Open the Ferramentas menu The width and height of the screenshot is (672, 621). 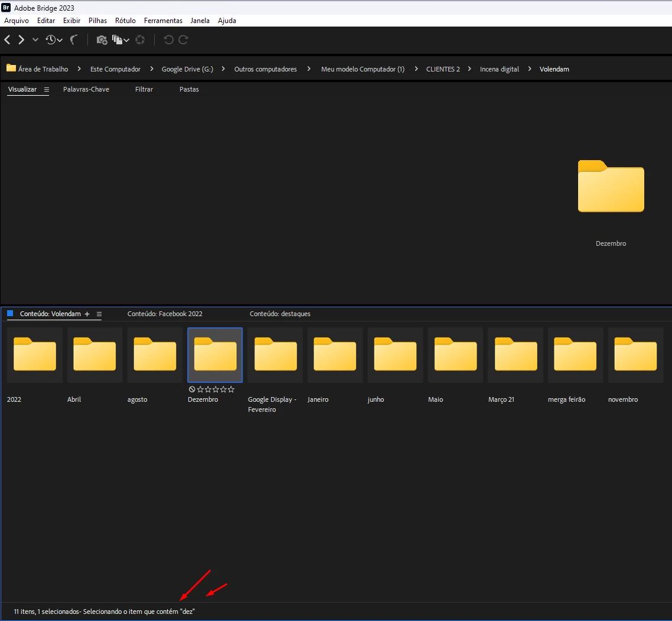point(163,21)
